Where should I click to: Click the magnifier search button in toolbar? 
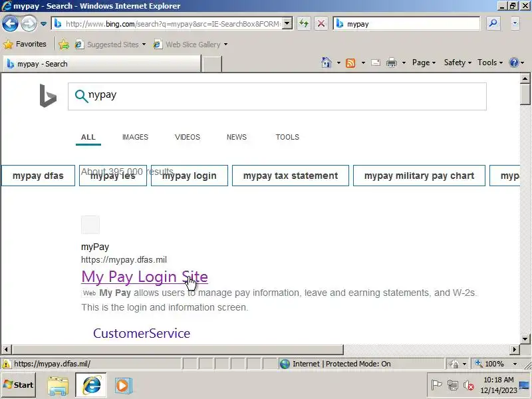493,23
